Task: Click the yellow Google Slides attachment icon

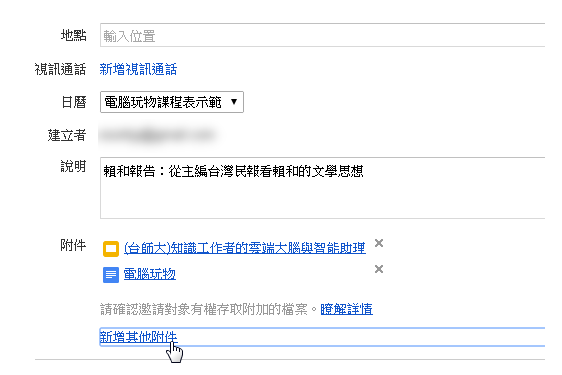Action: [x=111, y=249]
